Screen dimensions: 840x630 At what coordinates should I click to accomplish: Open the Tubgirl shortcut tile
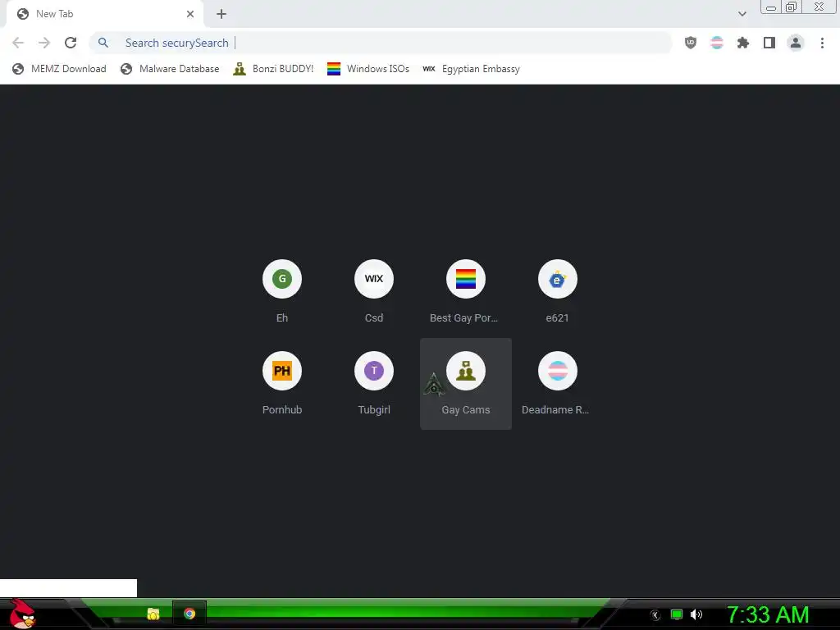click(x=374, y=384)
